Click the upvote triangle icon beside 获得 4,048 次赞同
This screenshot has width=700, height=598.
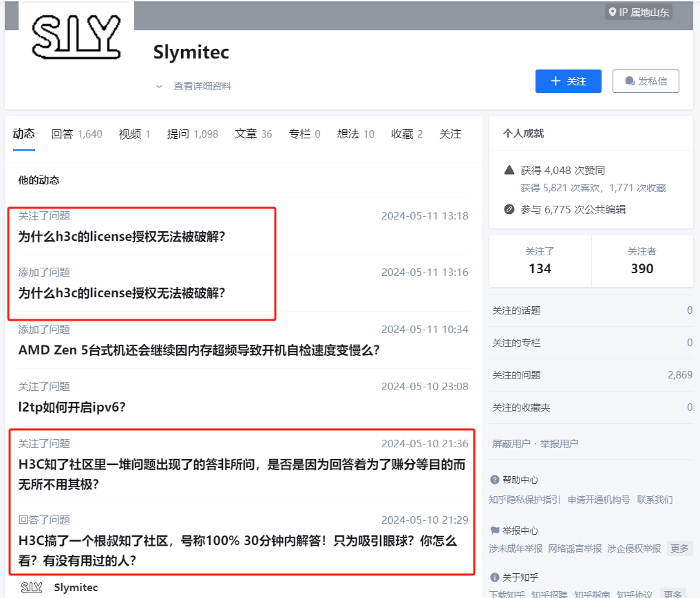point(509,170)
